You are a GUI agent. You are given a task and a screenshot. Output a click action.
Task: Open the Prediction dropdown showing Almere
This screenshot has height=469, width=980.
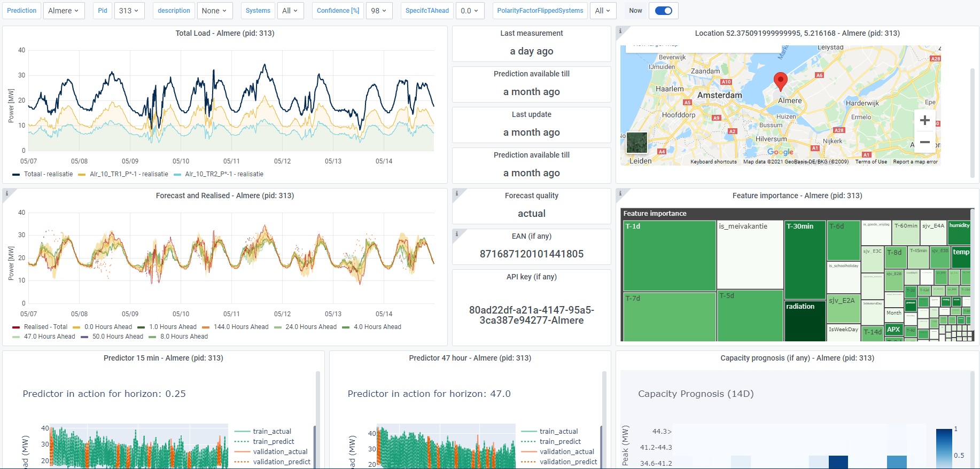click(64, 11)
